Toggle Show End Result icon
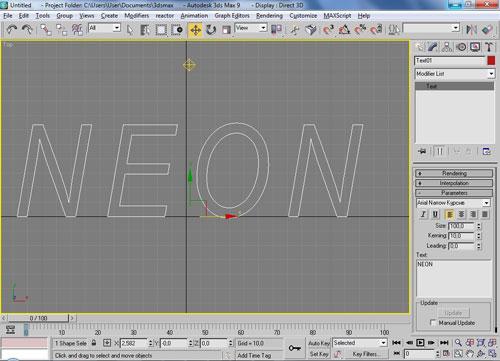This screenshot has width=500, height=361. (440, 151)
